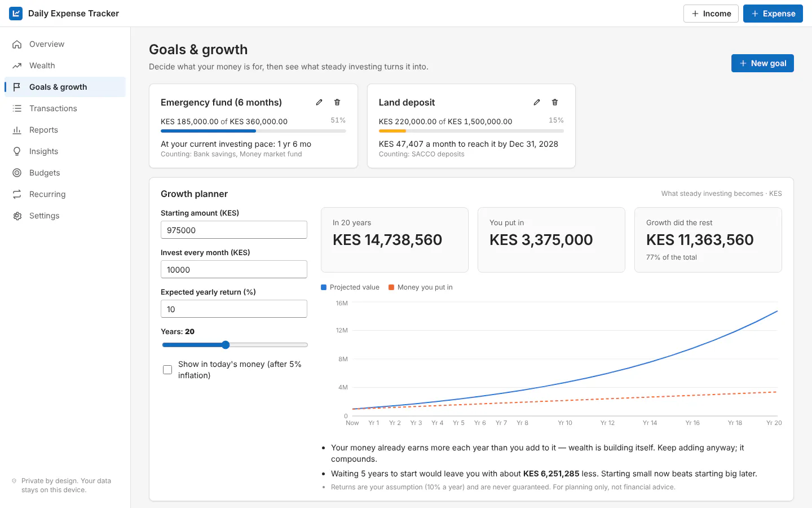The width and height of the screenshot is (812, 508).
Task: Toggle the Projected value legend item
Action: pyautogui.click(x=350, y=287)
